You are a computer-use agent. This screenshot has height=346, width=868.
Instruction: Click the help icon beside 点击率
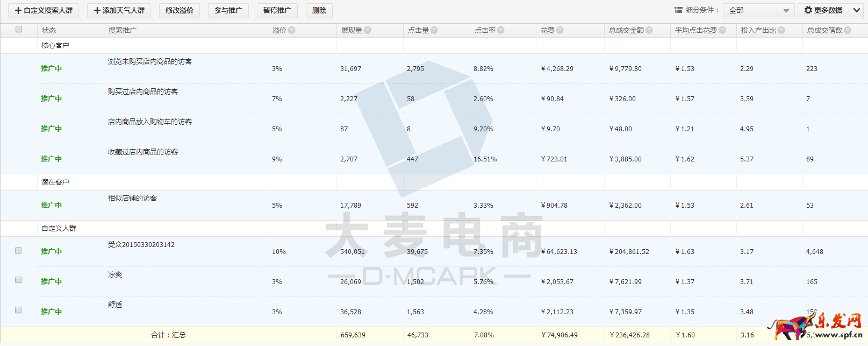tap(501, 31)
